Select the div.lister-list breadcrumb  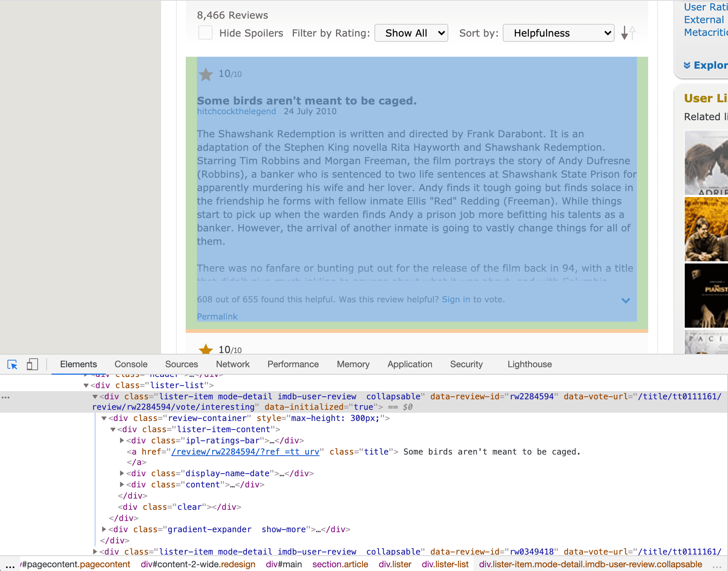445,564
